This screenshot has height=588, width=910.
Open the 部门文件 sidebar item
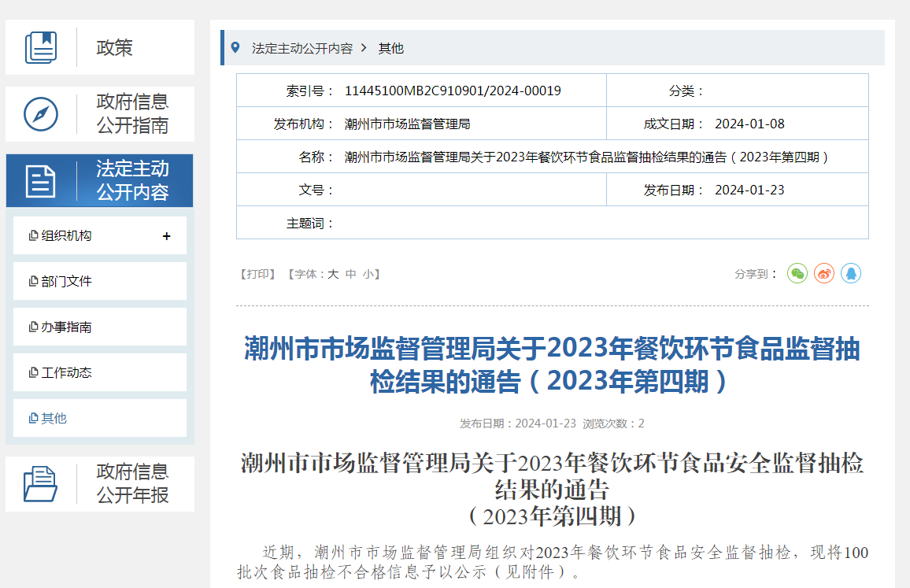point(66,281)
